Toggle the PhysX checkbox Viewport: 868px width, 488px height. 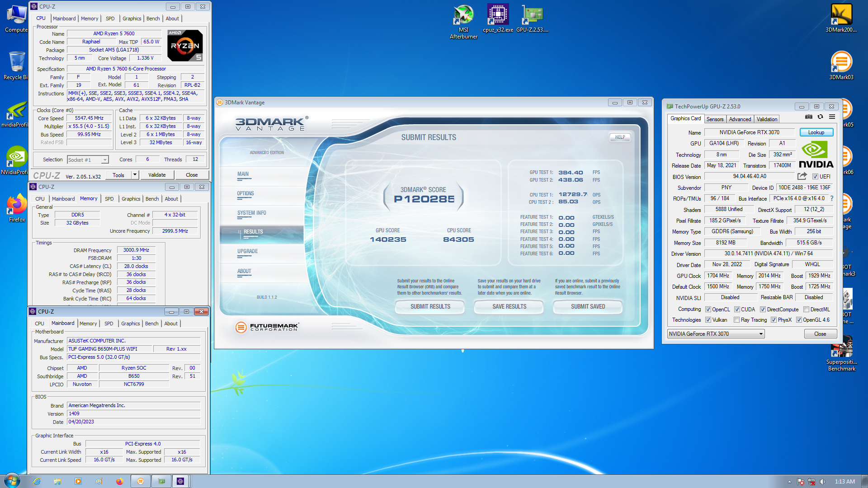tap(774, 320)
